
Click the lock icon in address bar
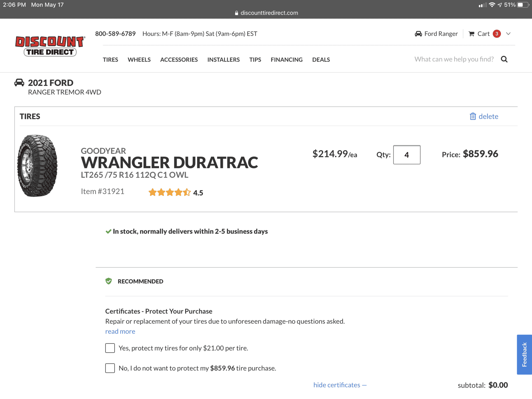237,13
